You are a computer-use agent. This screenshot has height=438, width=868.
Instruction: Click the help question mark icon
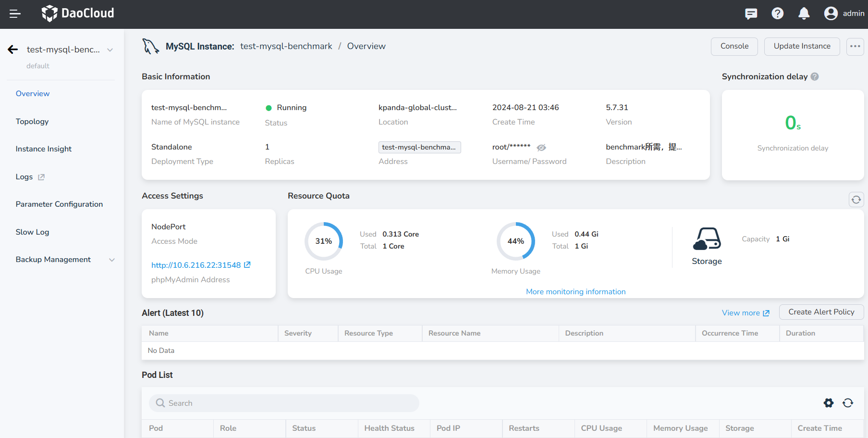point(777,14)
